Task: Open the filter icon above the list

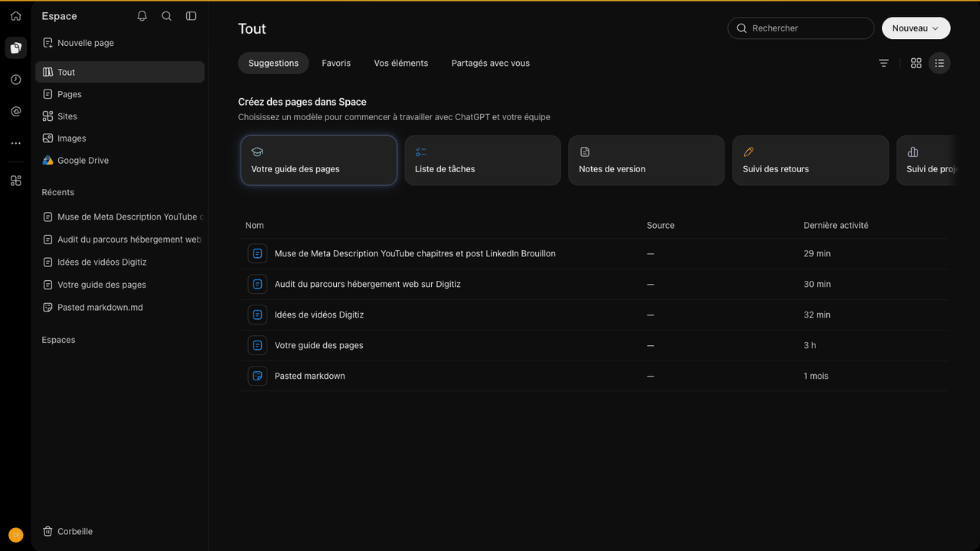Action: (884, 63)
